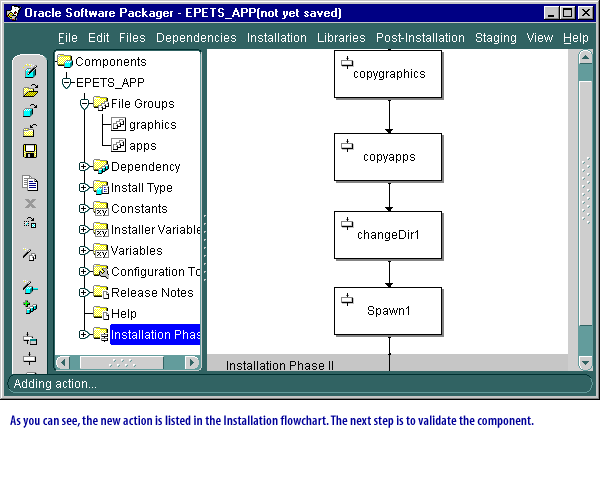Click the new component icon in toolbar

(30, 71)
